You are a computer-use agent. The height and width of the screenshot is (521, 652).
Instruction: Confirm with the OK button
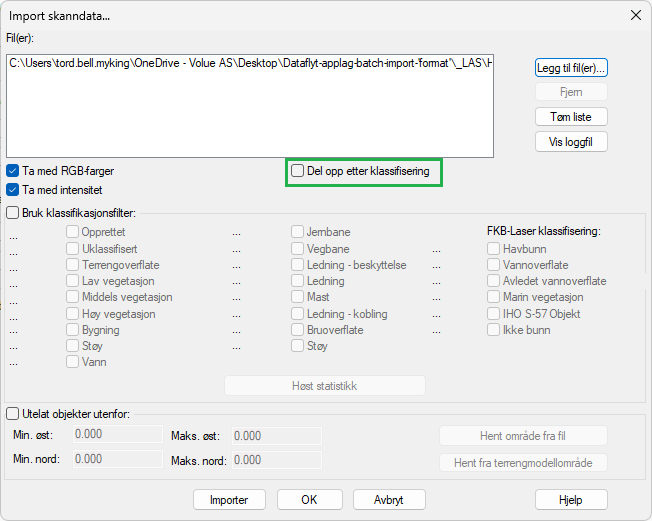[x=309, y=499]
